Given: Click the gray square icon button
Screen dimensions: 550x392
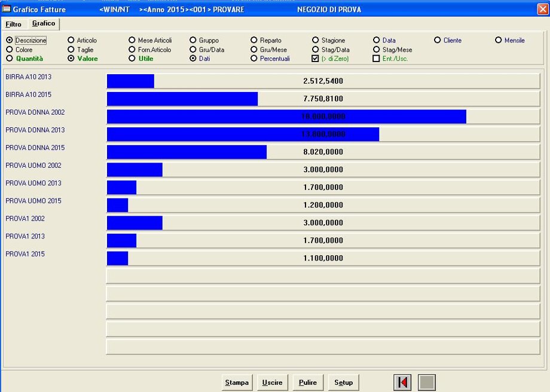Looking at the screenshot, I should pyautogui.click(x=426, y=382).
